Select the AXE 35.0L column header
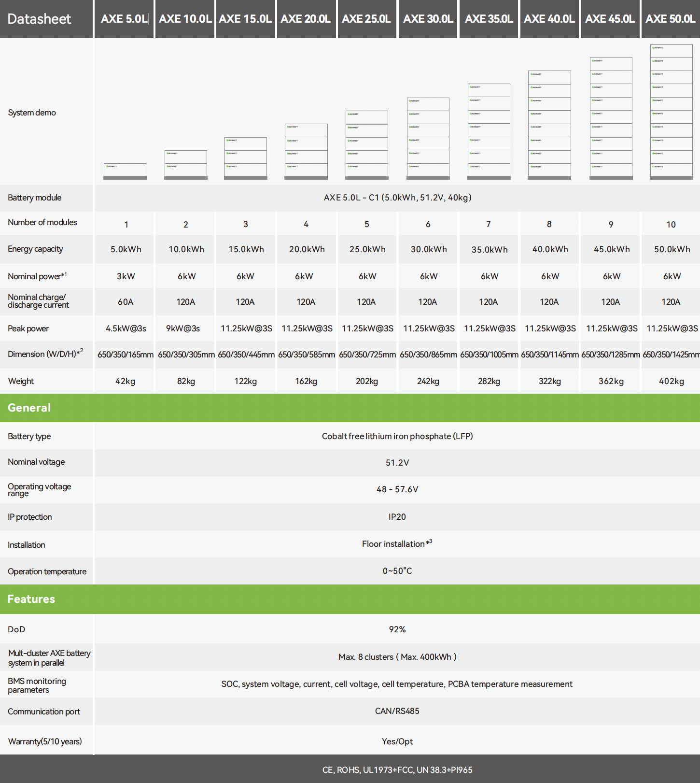The width and height of the screenshot is (700, 783). (x=489, y=19)
